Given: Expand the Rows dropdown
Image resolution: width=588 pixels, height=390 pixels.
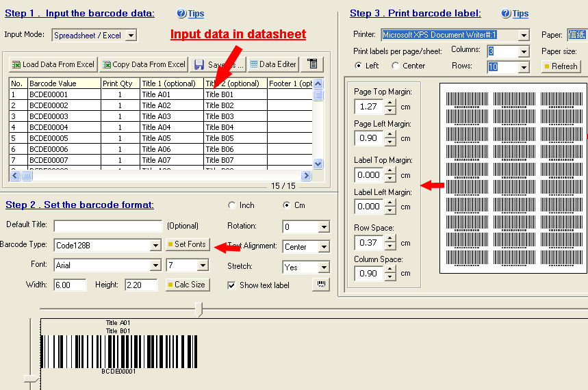Looking at the screenshot, I should [524, 68].
